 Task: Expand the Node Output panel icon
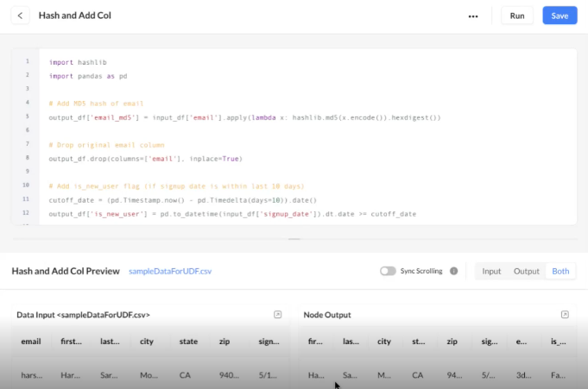pos(565,315)
